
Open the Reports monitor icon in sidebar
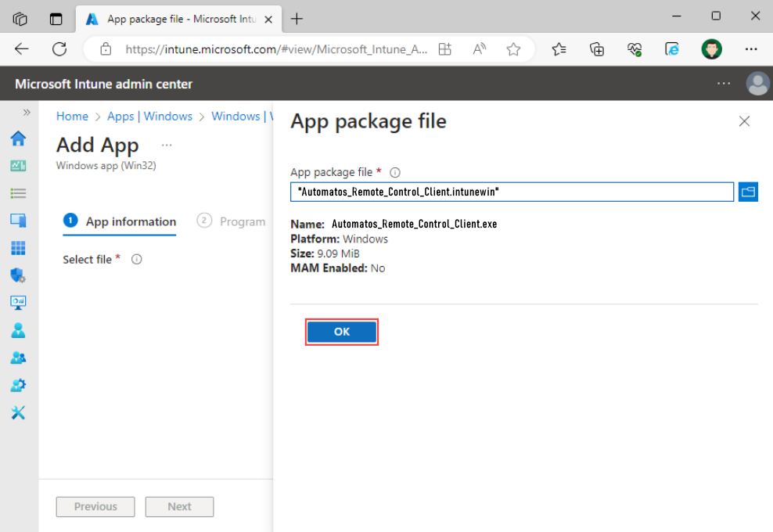pyautogui.click(x=18, y=302)
